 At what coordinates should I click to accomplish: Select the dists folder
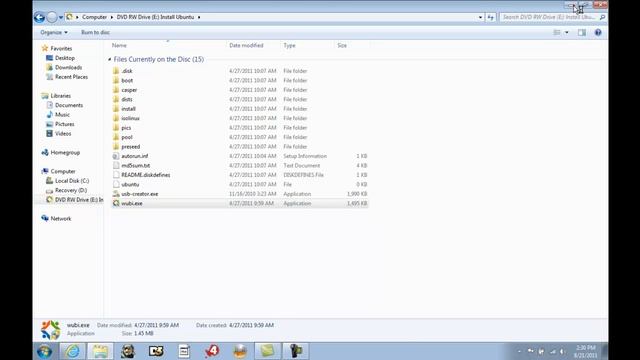(127, 99)
